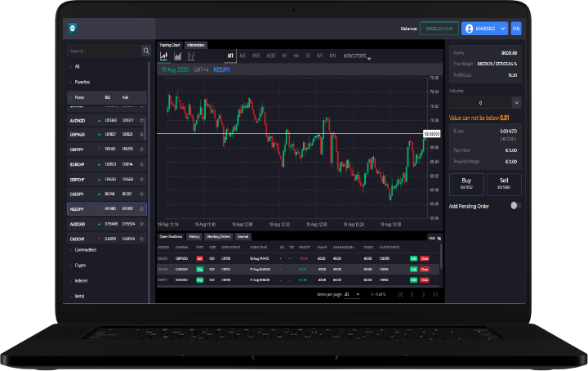Viewport: 588px width, 371px height.
Task: Select the M30 timeframe
Action: click(x=270, y=56)
